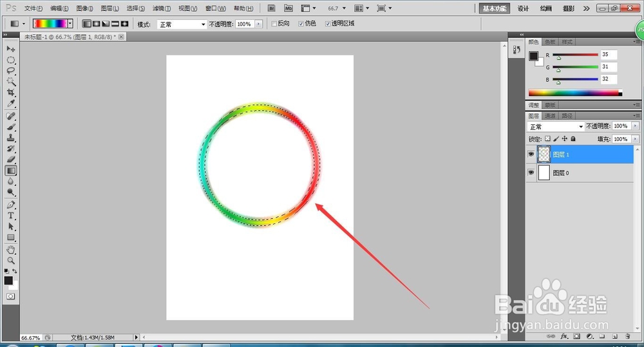Hide 图层 1 with its eye icon
The width and height of the screenshot is (644, 347).
(531, 155)
